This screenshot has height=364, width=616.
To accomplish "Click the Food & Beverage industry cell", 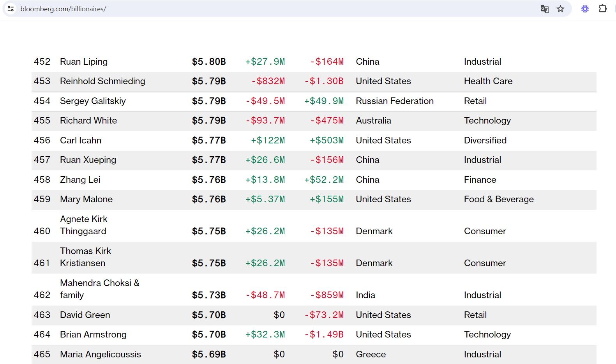I will click(x=499, y=199).
